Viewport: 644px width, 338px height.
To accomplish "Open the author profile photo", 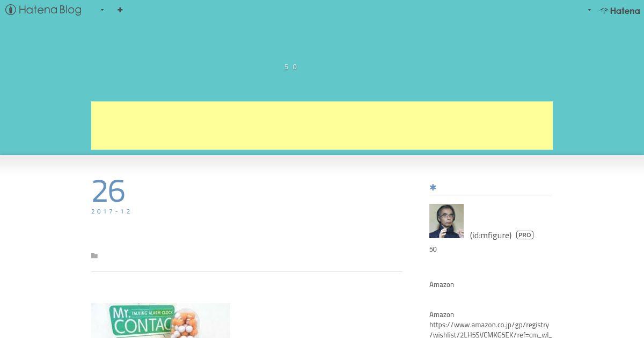I will [x=447, y=221].
